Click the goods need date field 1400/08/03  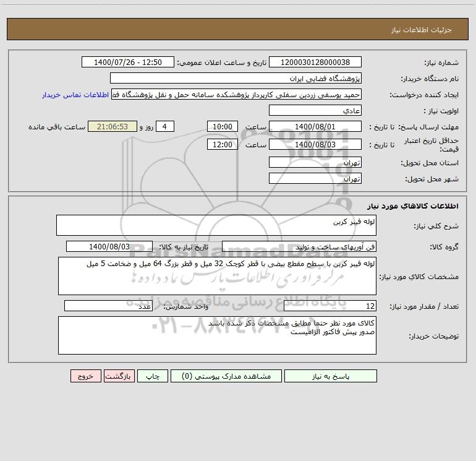109,246
